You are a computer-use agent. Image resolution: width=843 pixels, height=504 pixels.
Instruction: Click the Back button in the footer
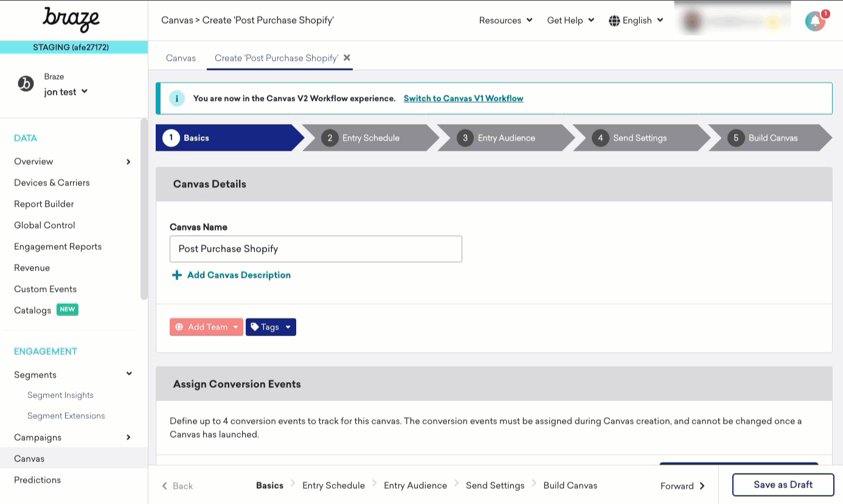[x=177, y=486]
